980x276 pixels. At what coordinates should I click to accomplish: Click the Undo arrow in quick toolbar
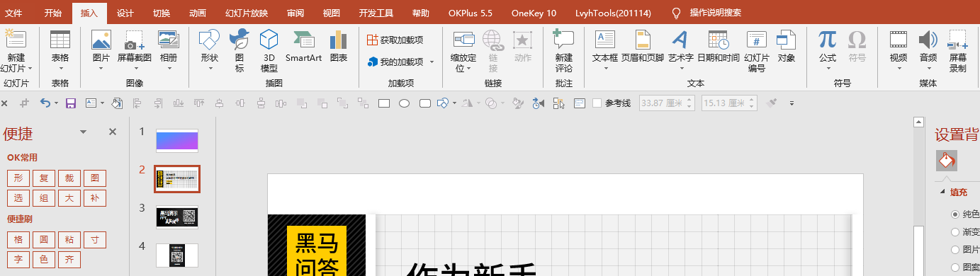45,103
